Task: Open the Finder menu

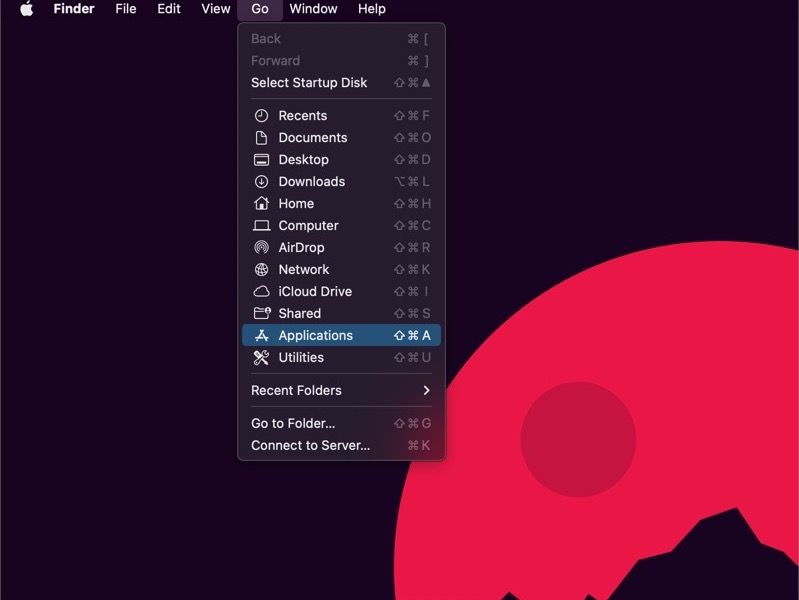Action: [74, 9]
